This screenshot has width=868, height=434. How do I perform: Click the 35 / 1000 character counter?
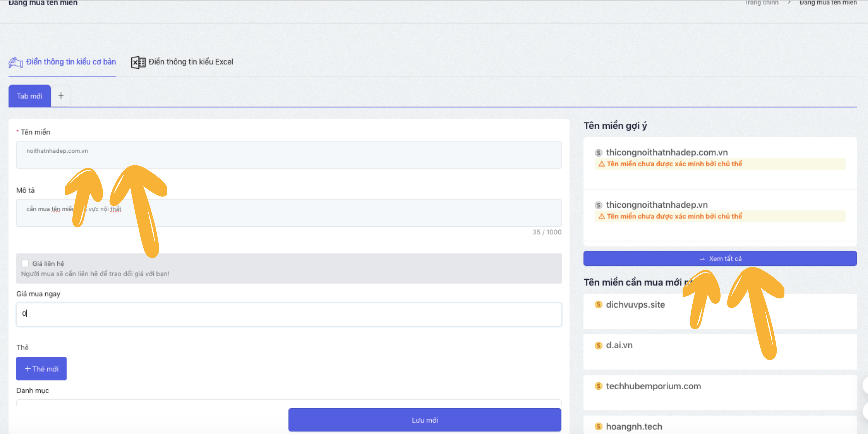point(547,232)
